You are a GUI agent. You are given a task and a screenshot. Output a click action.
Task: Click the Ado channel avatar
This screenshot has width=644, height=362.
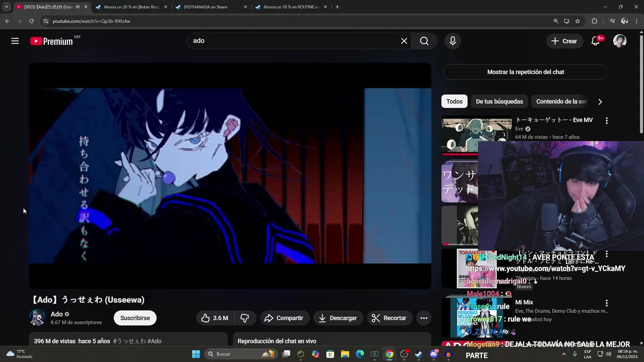click(x=37, y=318)
